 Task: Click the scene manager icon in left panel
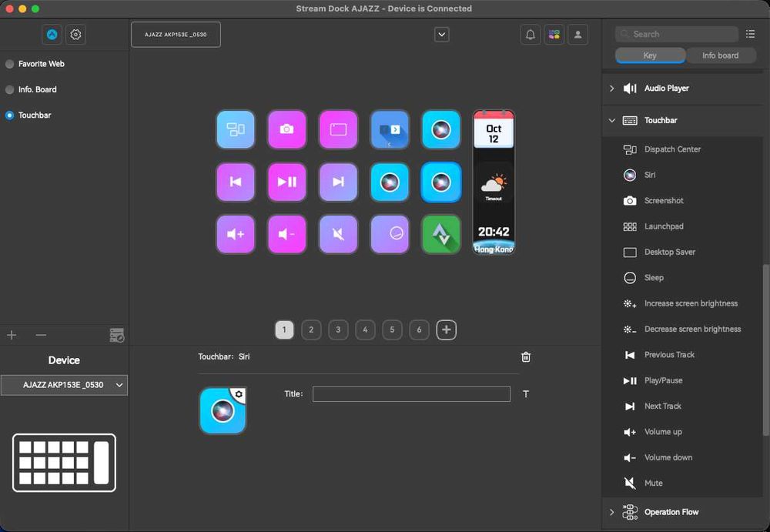(117, 335)
